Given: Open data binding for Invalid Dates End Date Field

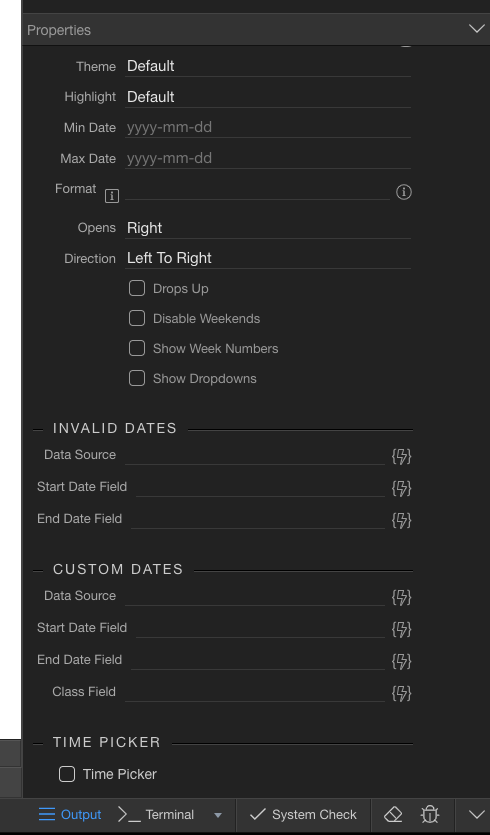Looking at the screenshot, I should click(x=402, y=520).
